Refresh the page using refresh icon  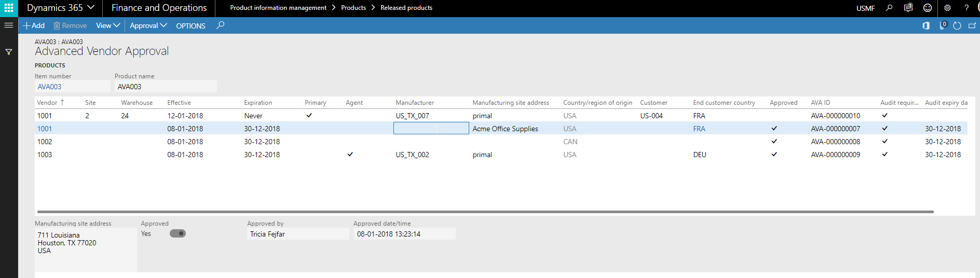[957, 25]
